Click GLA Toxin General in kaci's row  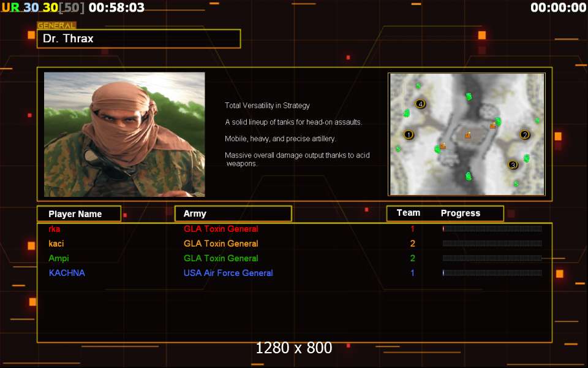tap(221, 243)
